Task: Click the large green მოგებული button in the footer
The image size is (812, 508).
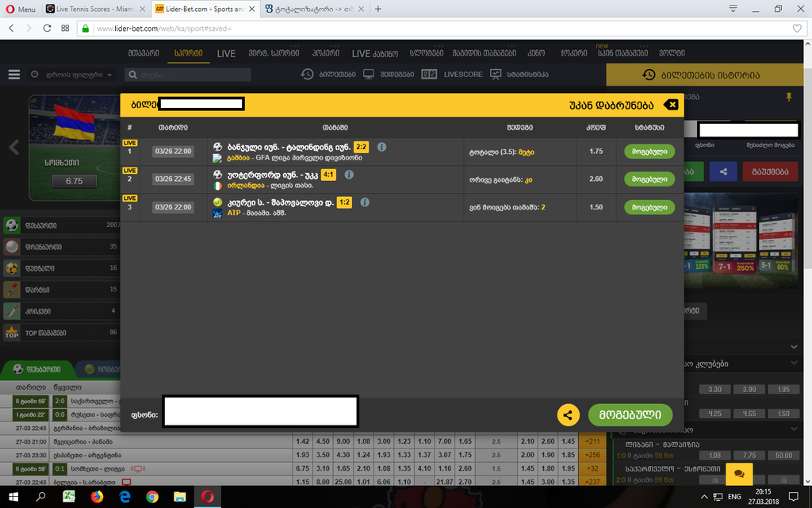Action: click(x=630, y=414)
